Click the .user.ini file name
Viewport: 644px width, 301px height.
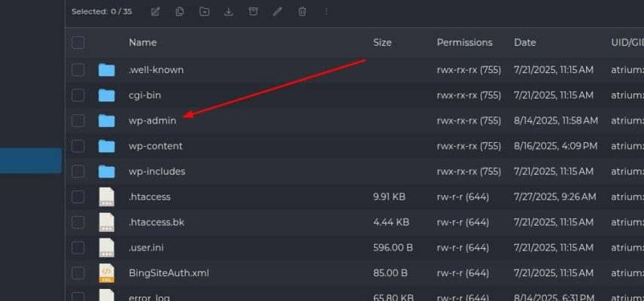[146, 248]
